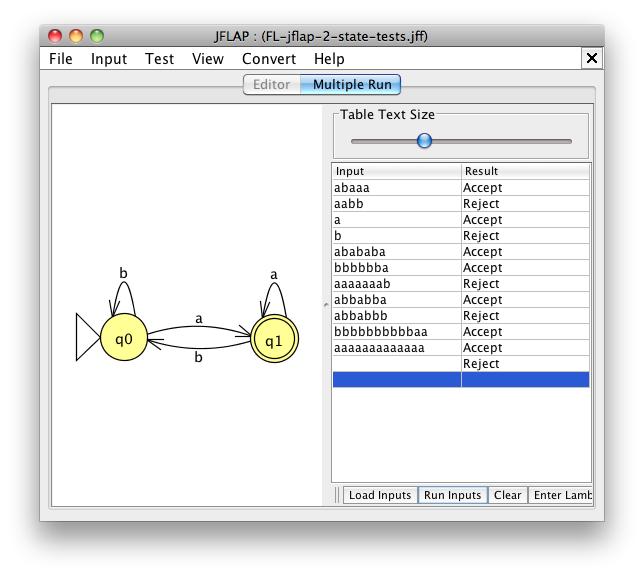Click the Input column header
644x576 pixels.
pyautogui.click(x=397, y=171)
